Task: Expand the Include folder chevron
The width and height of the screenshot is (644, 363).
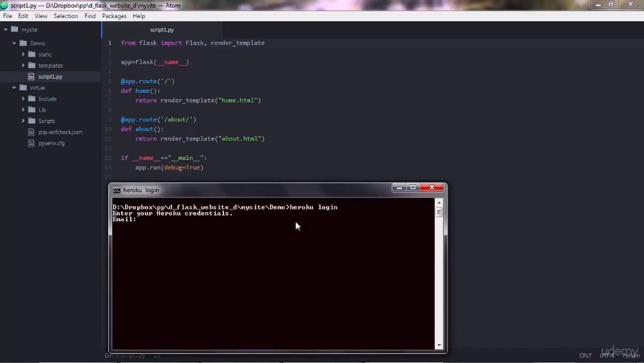Action: coord(23,99)
